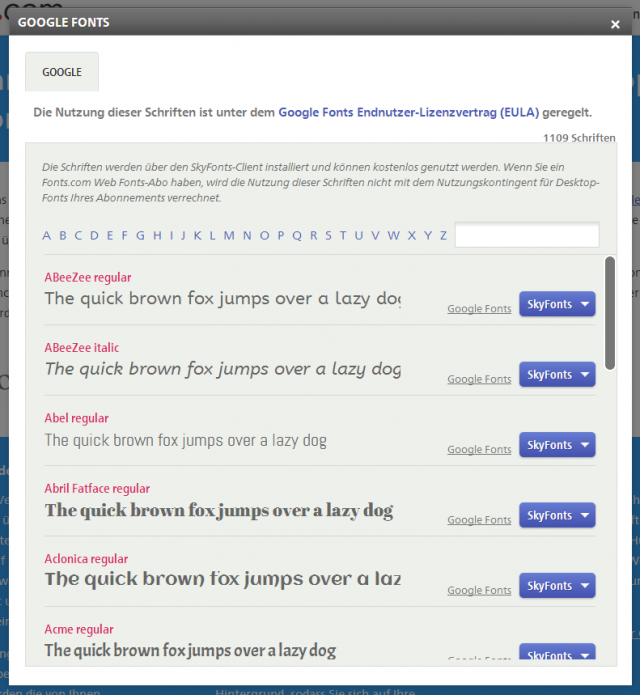Filter fonts by letter U
This screenshot has height=695, width=640.
[359, 235]
